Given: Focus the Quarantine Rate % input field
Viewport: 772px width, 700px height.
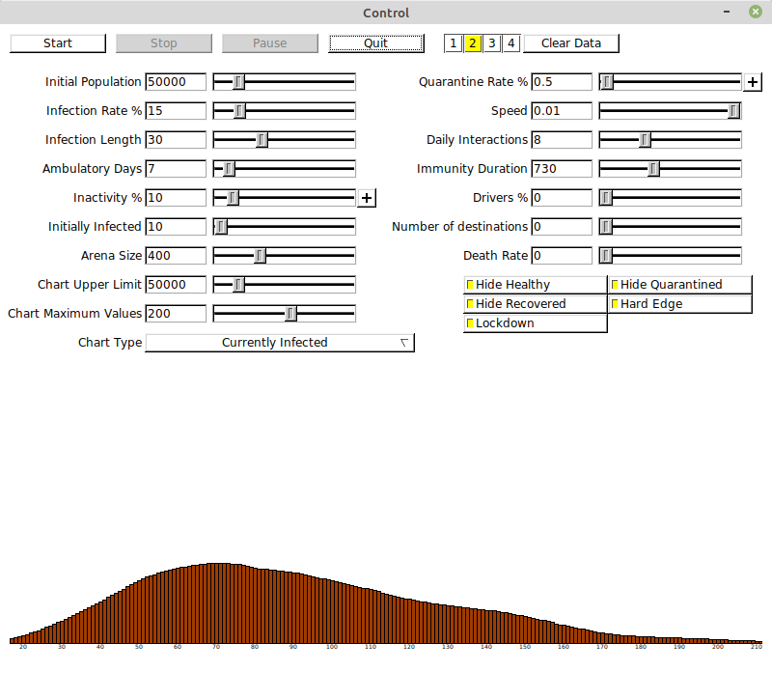Looking at the screenshot, I should 562,82.
